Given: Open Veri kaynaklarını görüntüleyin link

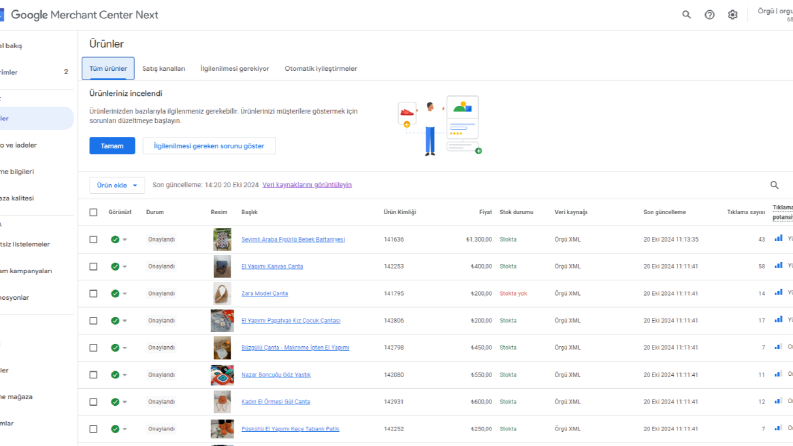Looking at the screenshot, I should pyautogui.click(x=307, y=185).
